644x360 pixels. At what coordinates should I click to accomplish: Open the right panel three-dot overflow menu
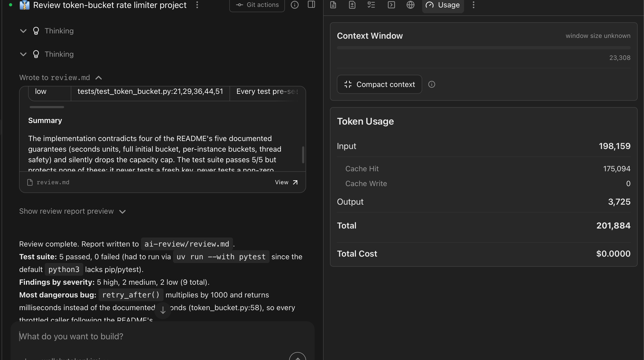[x=474, y=5]
